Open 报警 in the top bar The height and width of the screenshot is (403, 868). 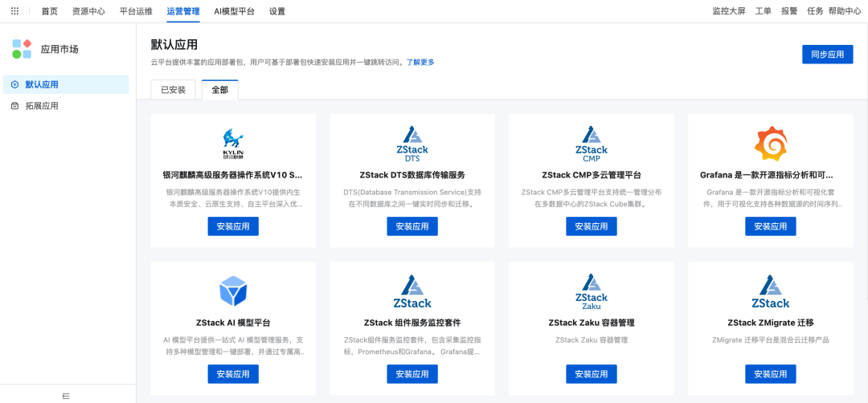coord(789,11)
